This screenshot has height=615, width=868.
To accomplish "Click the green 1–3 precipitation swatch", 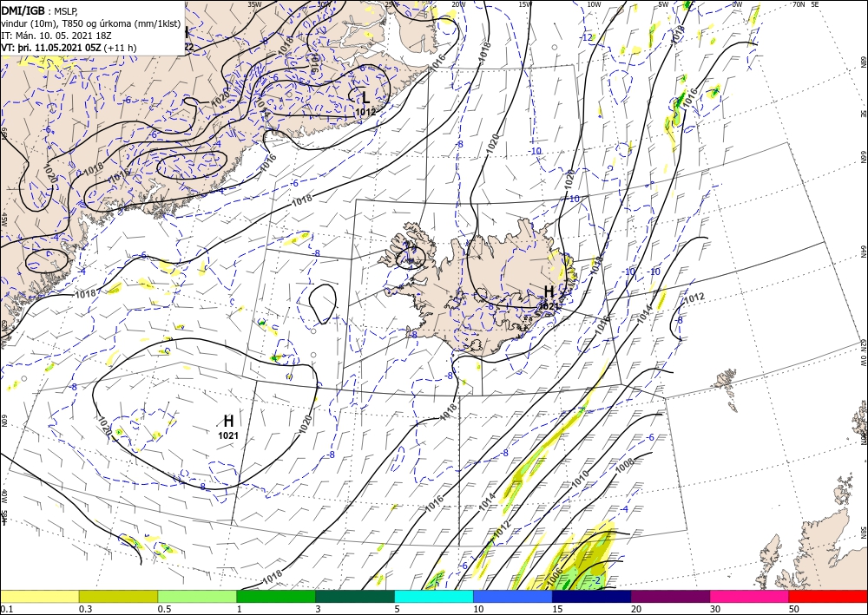I will 276,596.
